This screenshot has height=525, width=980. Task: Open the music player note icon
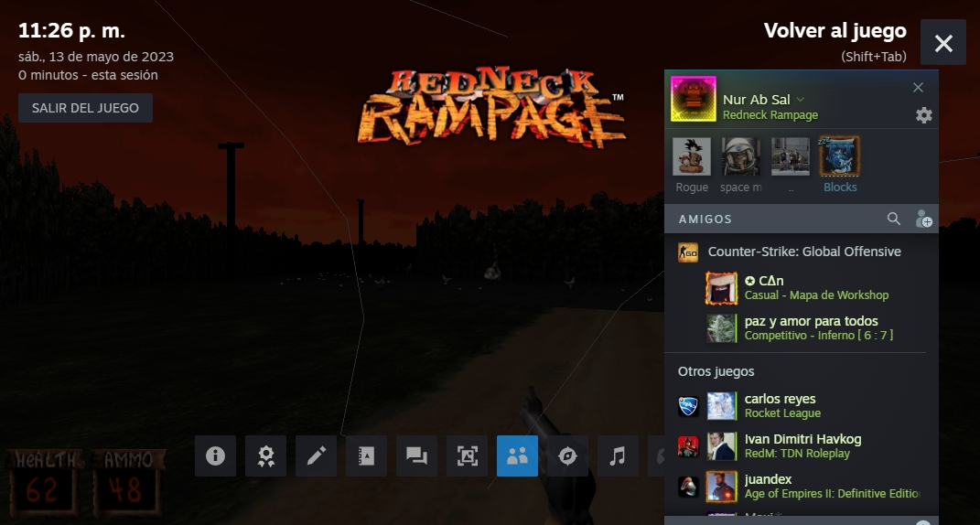coord(619,455)
